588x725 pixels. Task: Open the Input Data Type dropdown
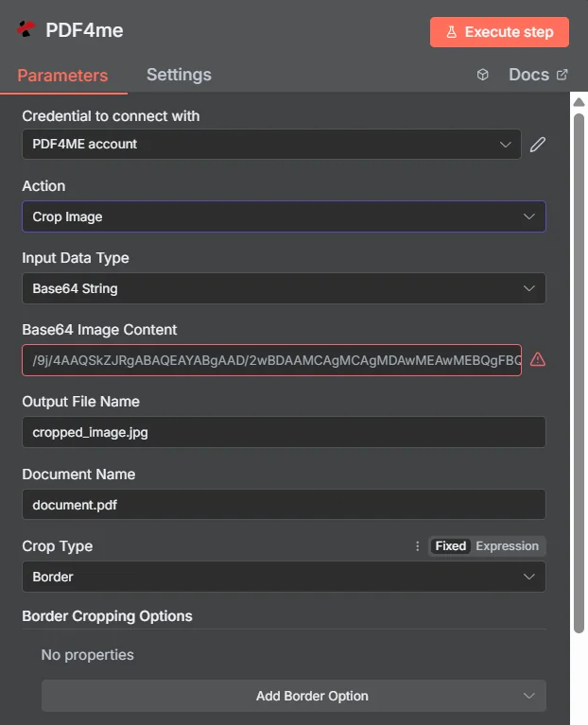[x=284, y=288]
